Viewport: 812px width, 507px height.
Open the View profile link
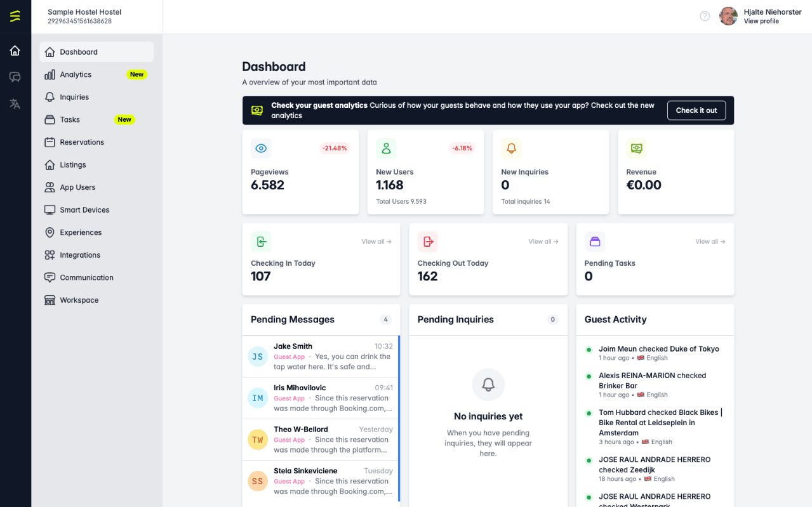pyautogui.click(x=761, y=21)
